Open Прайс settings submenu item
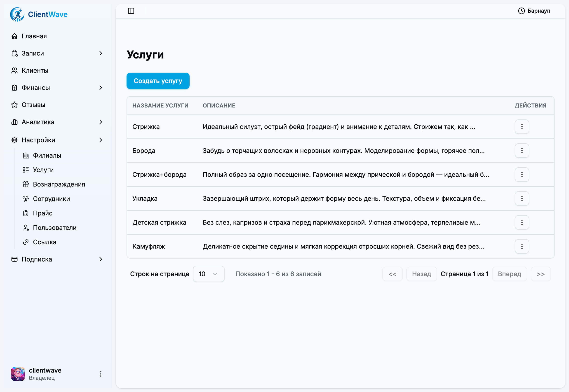569x392 pixels. point(42,213)
